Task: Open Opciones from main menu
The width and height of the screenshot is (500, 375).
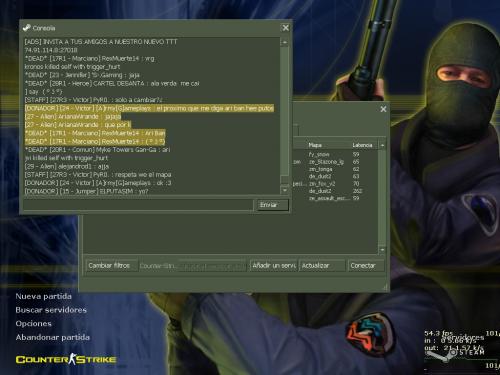Action: click(x=34, y=324)
